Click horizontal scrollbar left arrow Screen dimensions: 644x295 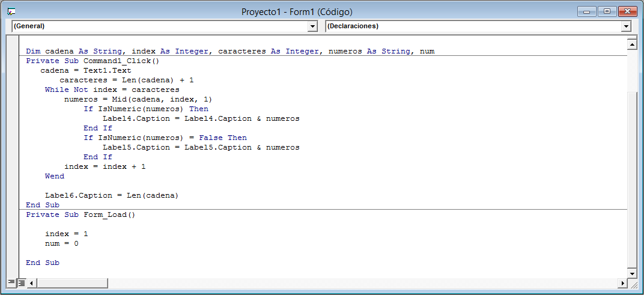[x=31, y=282]
